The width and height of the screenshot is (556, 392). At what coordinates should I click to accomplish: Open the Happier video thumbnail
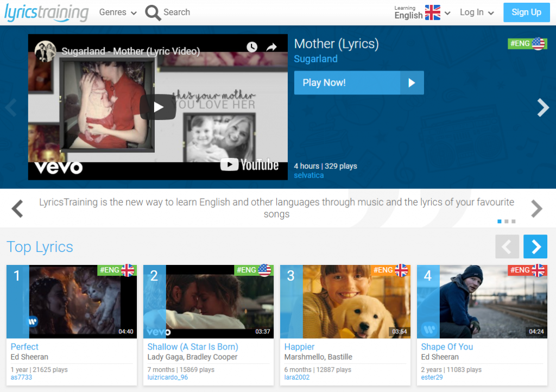coord(345,302)
